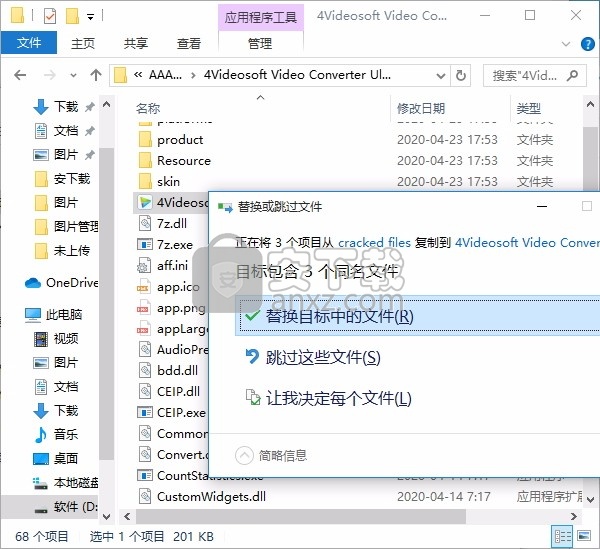Screen dimensions: 600x549
Task: Open the 共享 ribbon tab
Action: coord(135,43)
